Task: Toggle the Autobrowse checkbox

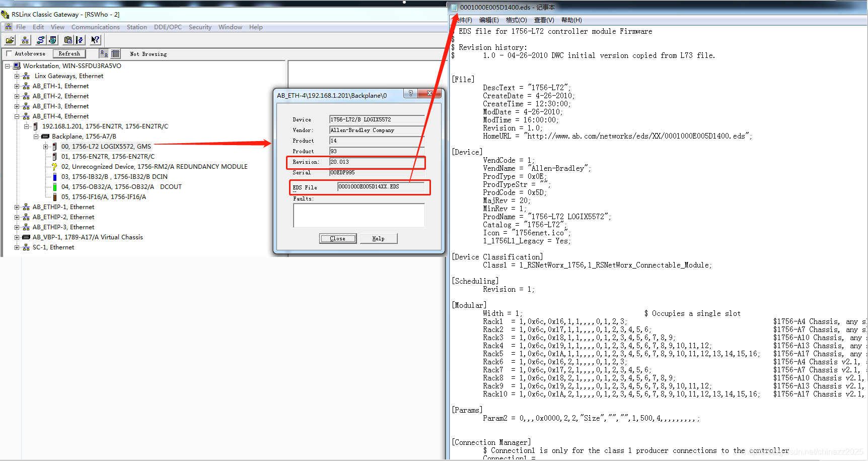Action: [9, 53]
